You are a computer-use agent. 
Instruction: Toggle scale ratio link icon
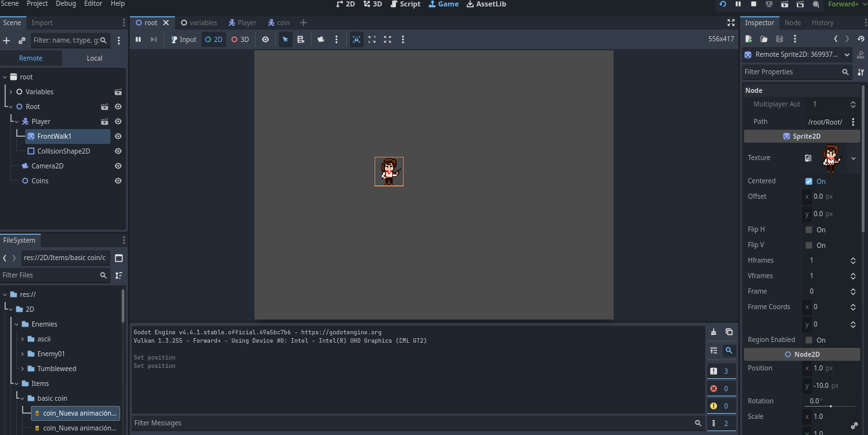point(854,426)
